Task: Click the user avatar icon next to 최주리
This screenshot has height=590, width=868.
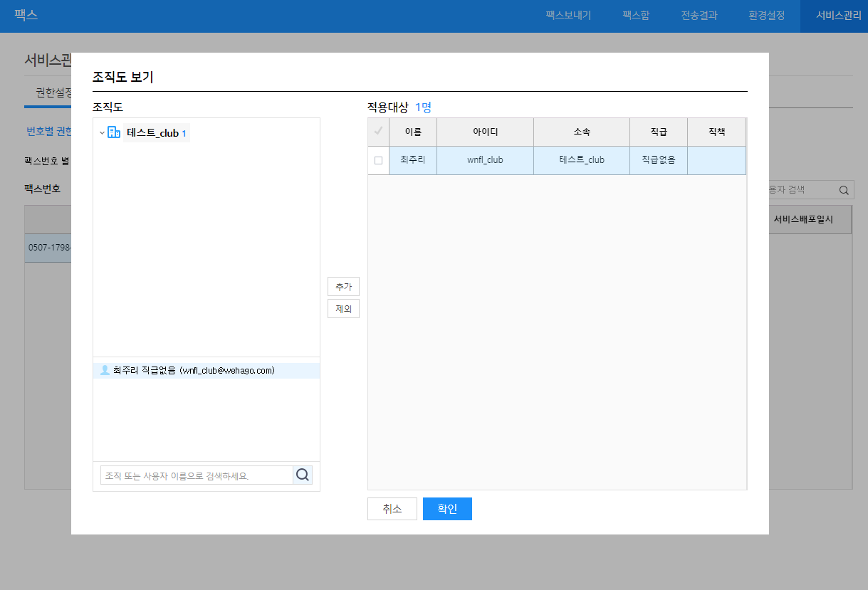Action: 105,370
